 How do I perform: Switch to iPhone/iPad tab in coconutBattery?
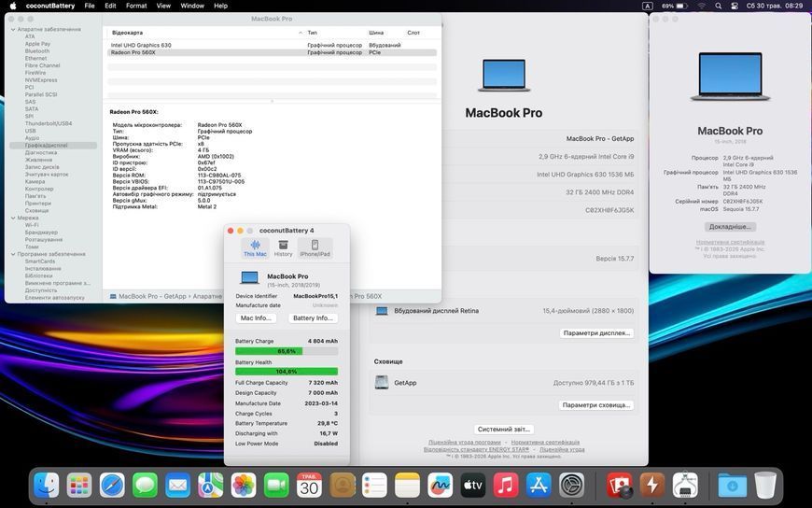pos(315,248)
